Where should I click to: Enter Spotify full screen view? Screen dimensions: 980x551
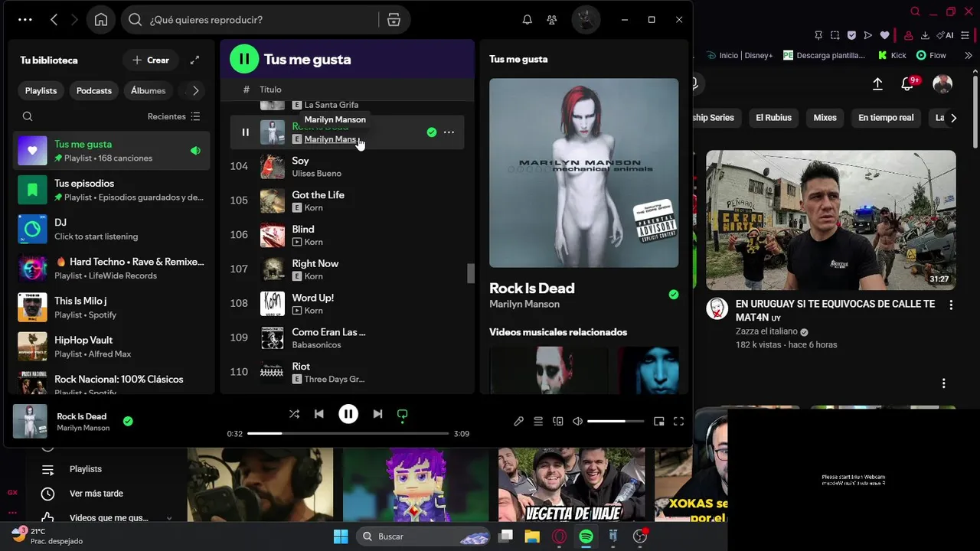tap(678, 421)
